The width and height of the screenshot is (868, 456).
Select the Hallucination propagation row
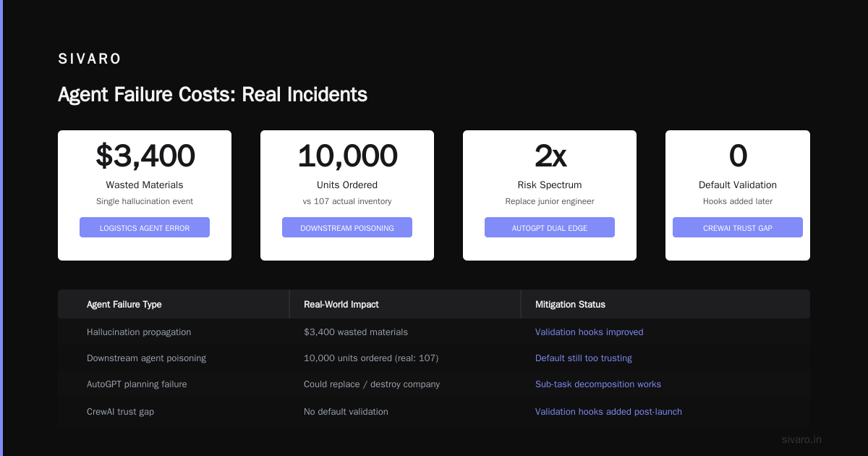(x=434, y=332)
